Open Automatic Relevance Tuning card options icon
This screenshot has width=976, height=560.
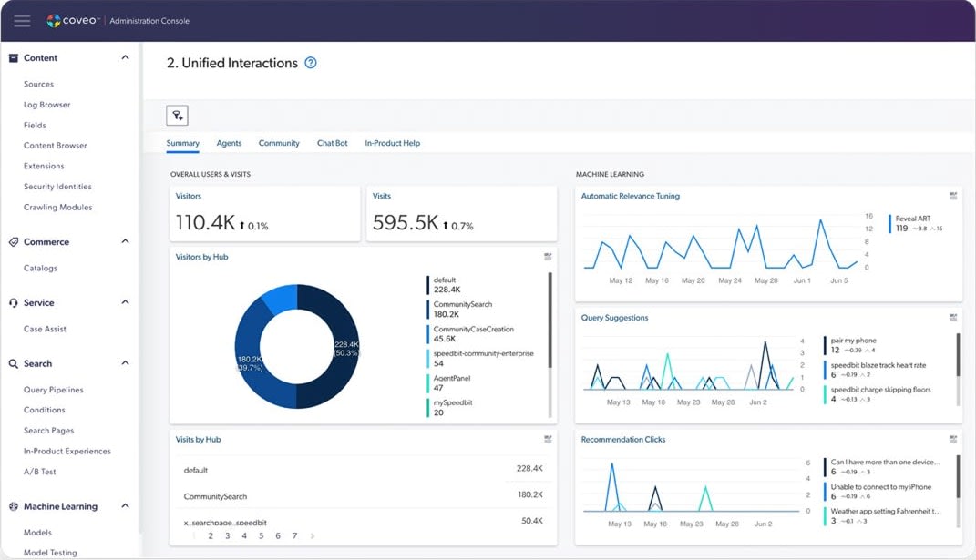coord(953,196)
